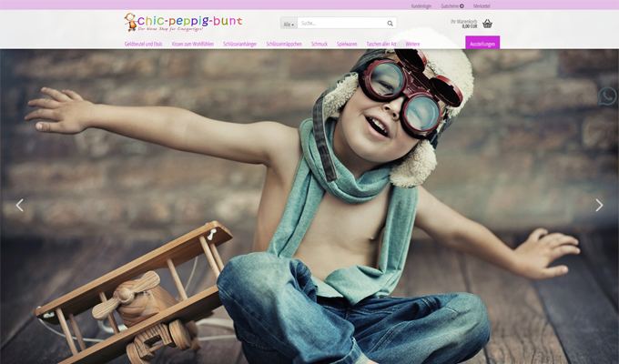This screenshot has width=619, height=364.
Task: Open the 'Schmuck' category
Action: tap(320, 44)
